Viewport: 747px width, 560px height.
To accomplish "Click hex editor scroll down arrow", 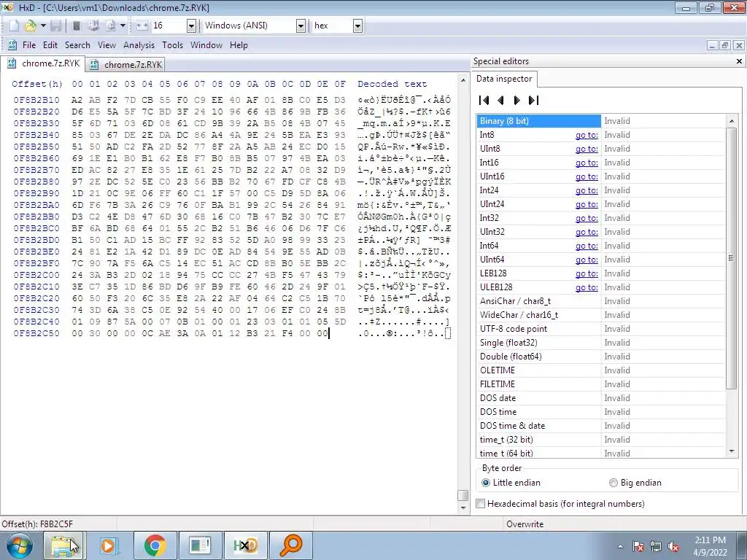I will pos(463,507).
